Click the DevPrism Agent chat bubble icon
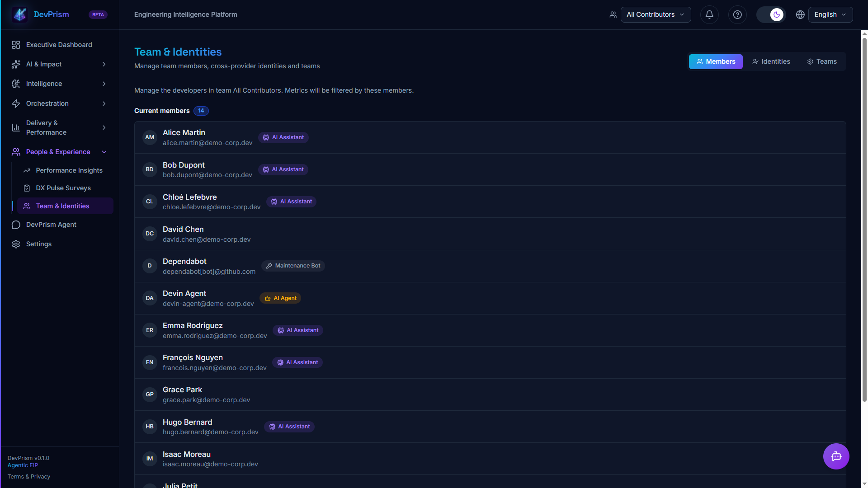Image resolution: width=868 pixels, height=488 pixels. point(16,225)
